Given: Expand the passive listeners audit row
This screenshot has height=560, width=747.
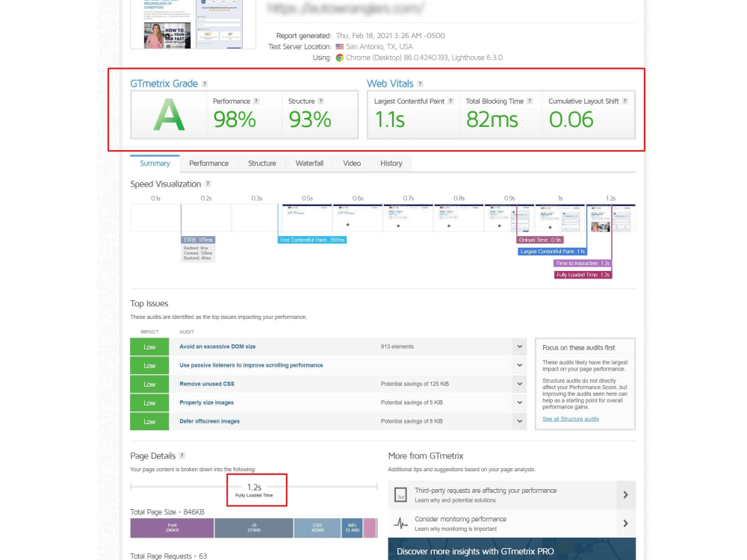Looking at the screenshot, I should [x=520, y=365].
